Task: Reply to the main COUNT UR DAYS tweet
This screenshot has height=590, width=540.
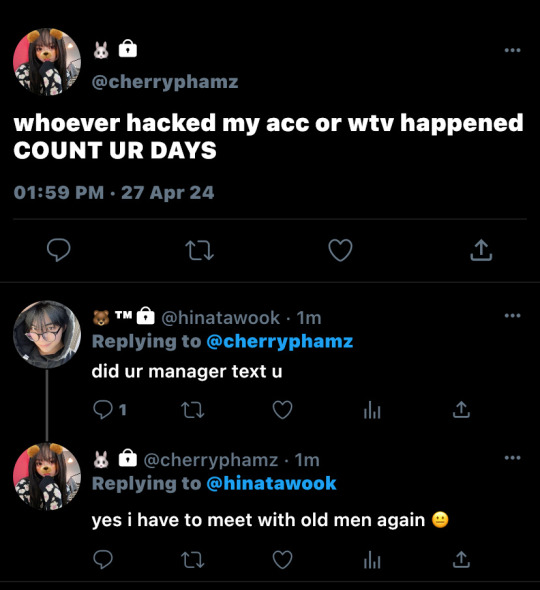Action: pyautogui.click(x=59, y=250)
